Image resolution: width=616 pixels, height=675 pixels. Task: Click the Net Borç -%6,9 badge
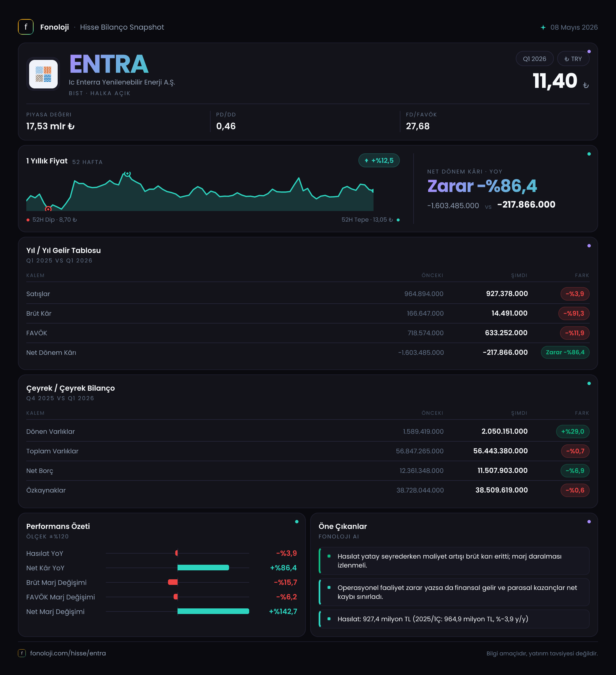pyautogui.click(x=575, y=471)
